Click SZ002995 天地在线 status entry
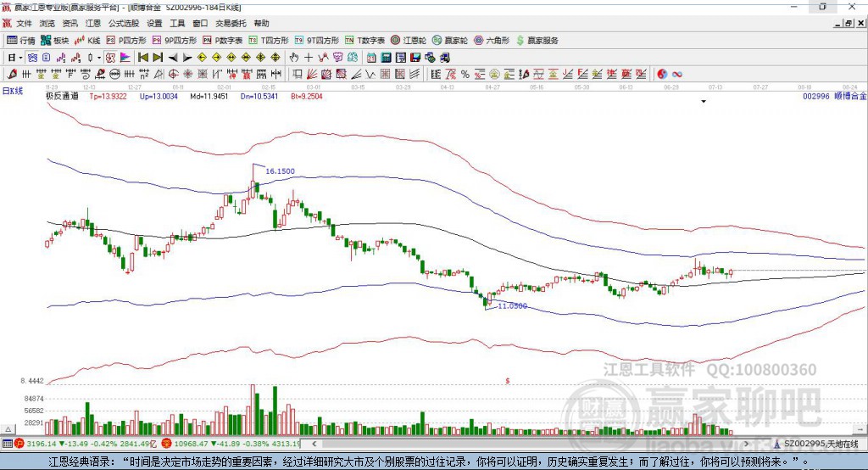The width and height of the screenshot is (868, 470). [815, 444]
